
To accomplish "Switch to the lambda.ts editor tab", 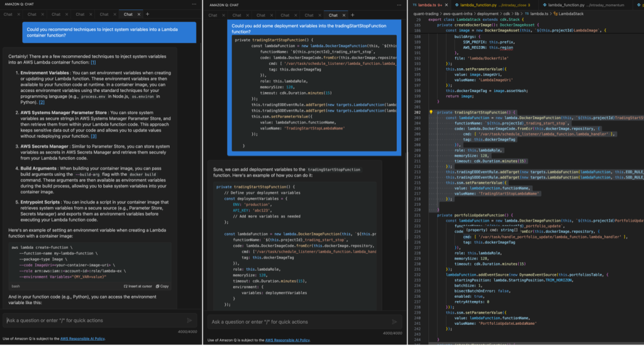I will coord(427,5).
